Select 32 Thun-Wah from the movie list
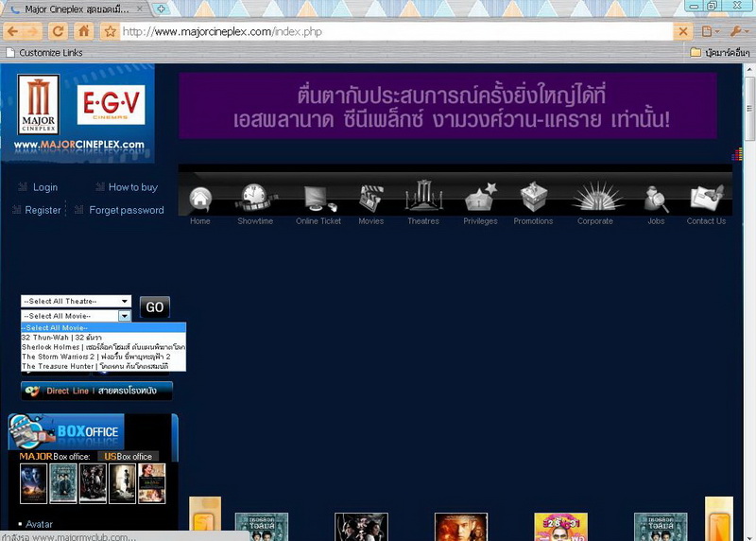The image size is (756, 541). 103,338
